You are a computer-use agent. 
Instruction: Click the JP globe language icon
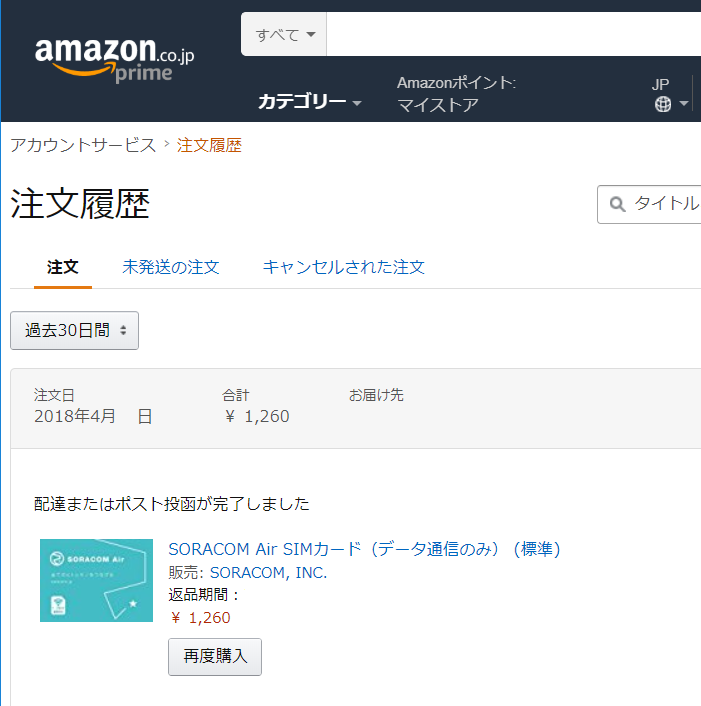pos(663,104)
